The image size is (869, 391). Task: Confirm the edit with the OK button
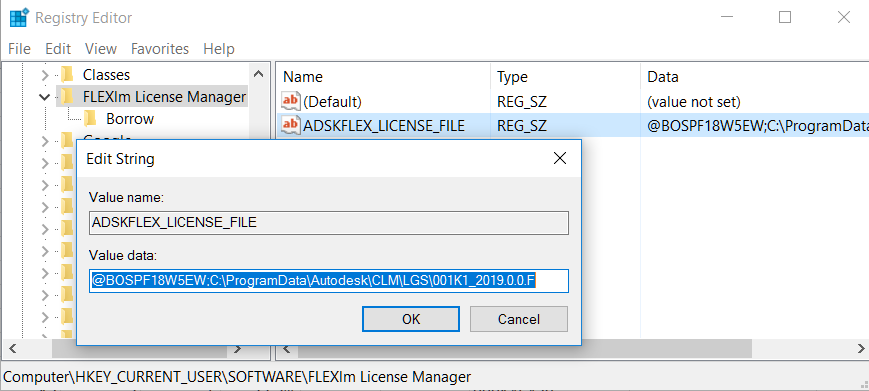tap(411, 319)
